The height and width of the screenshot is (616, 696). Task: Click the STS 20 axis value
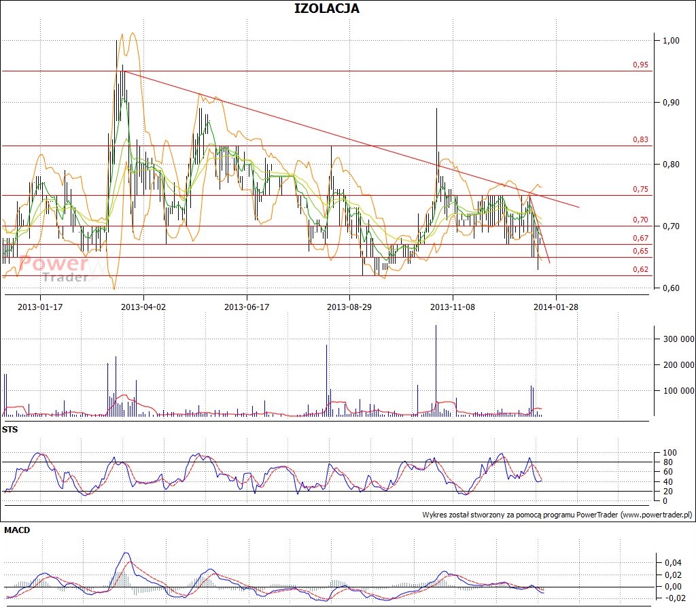point(667,492)
